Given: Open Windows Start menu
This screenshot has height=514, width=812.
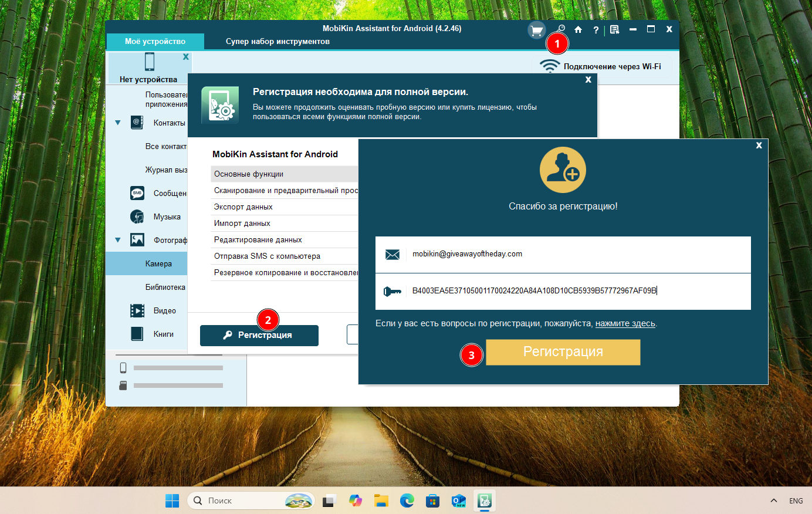Looking at the screenshot, I should (x=172, y=501).
